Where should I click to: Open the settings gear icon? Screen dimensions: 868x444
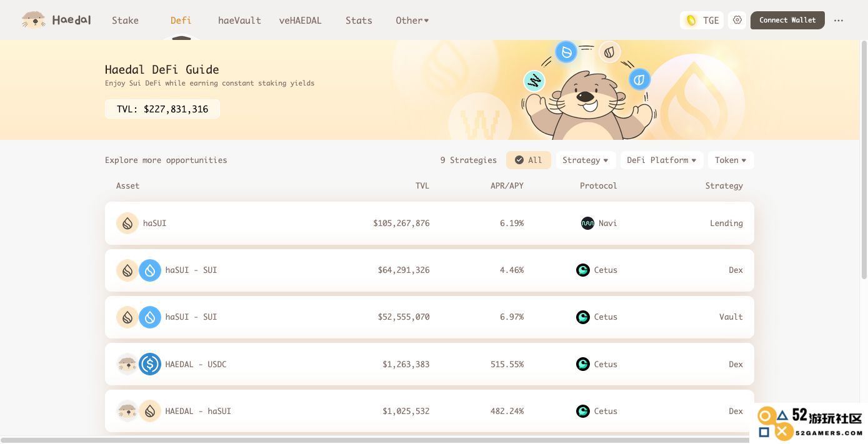[x=737, y=20]
